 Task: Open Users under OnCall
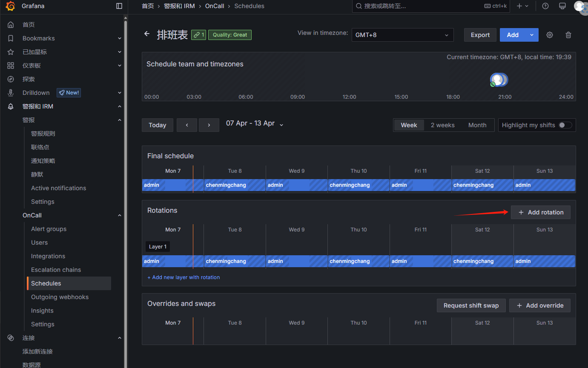pyautogui.click(x=40, y=242)
